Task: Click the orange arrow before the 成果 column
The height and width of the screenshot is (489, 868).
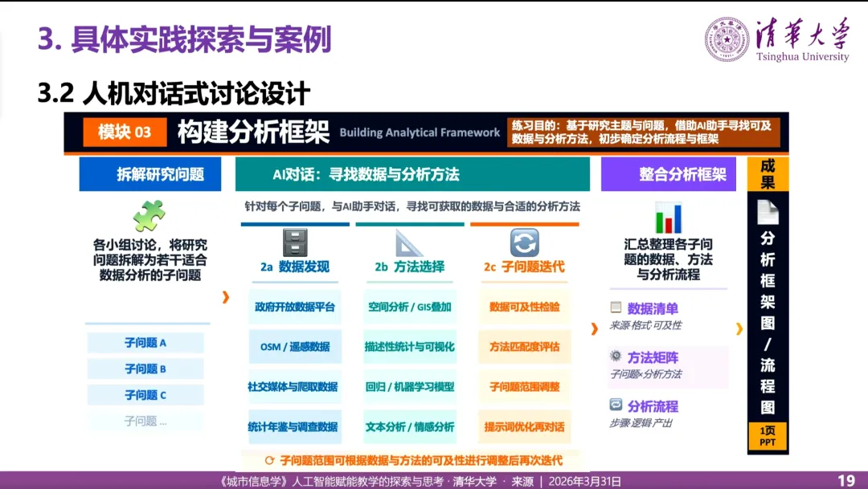Action: click(x=739, y=328)
